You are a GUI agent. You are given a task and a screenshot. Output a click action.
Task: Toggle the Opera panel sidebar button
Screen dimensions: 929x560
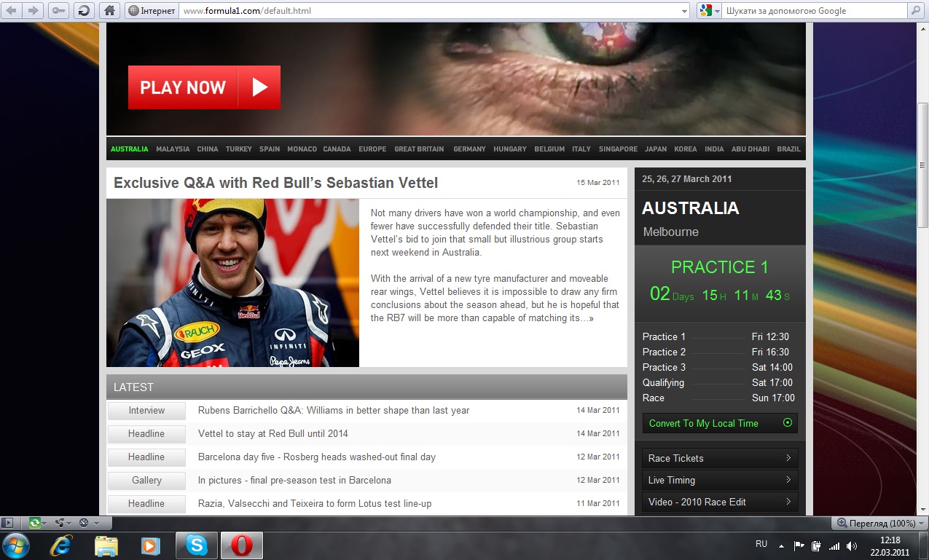9,523
